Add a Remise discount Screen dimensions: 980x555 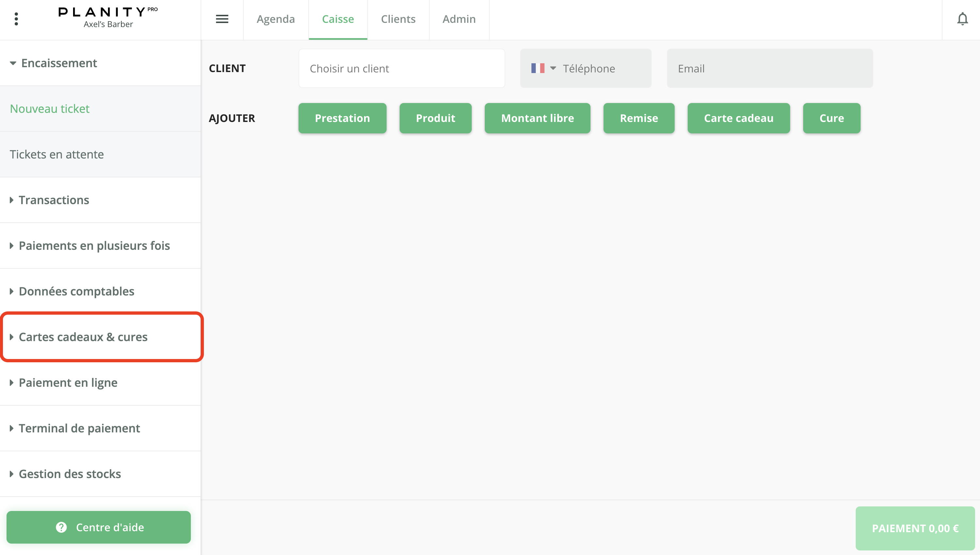(639, 118)
